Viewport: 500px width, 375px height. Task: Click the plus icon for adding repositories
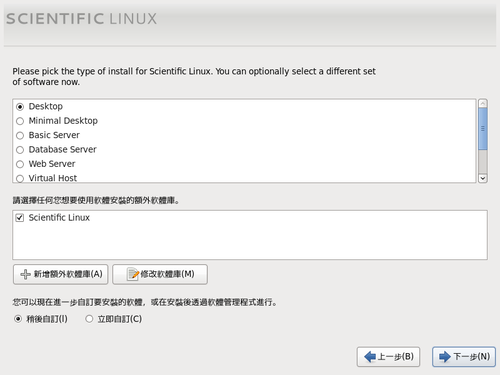pos(25,274)
